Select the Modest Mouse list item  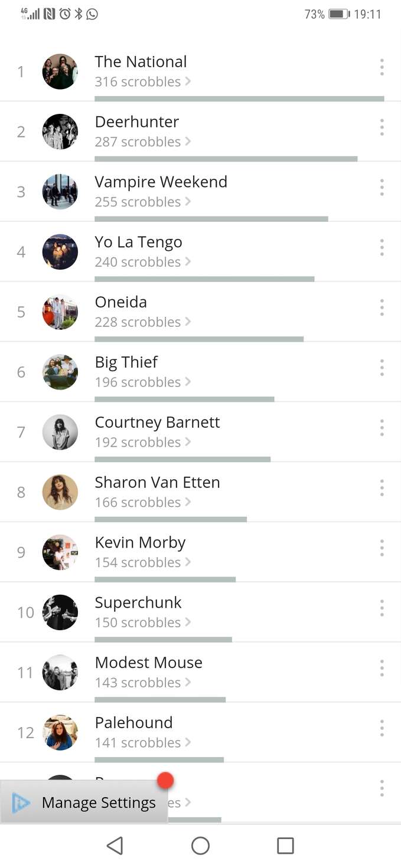pos(200,673)
